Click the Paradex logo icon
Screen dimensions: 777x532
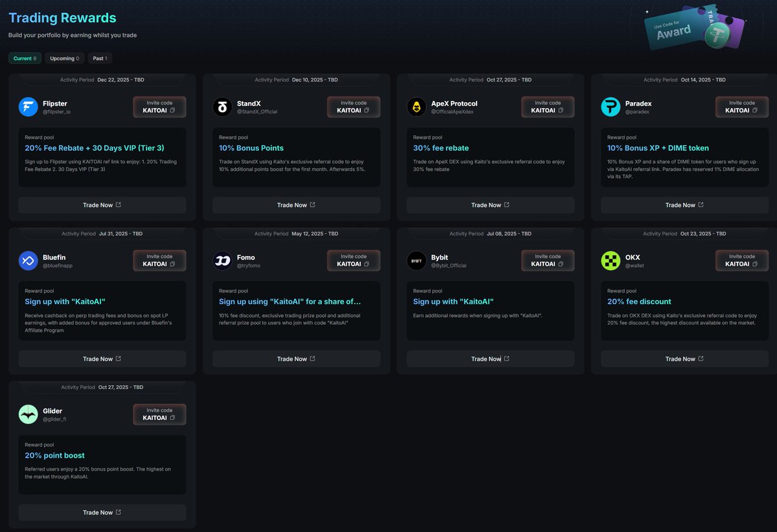(x=611, y=107)
